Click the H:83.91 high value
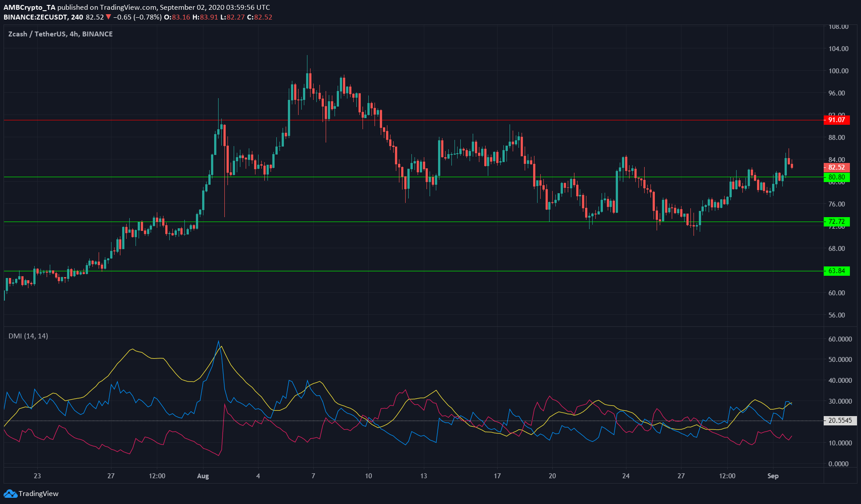Viewport: 861px width, 504px height. pos(205,17)
